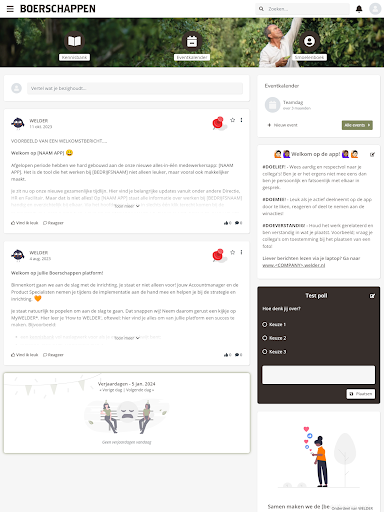Image resolution: width=384 pixels, height=512 pixels.
Task: Expand second post with Toon meer
Action: (x=127, y=338)
